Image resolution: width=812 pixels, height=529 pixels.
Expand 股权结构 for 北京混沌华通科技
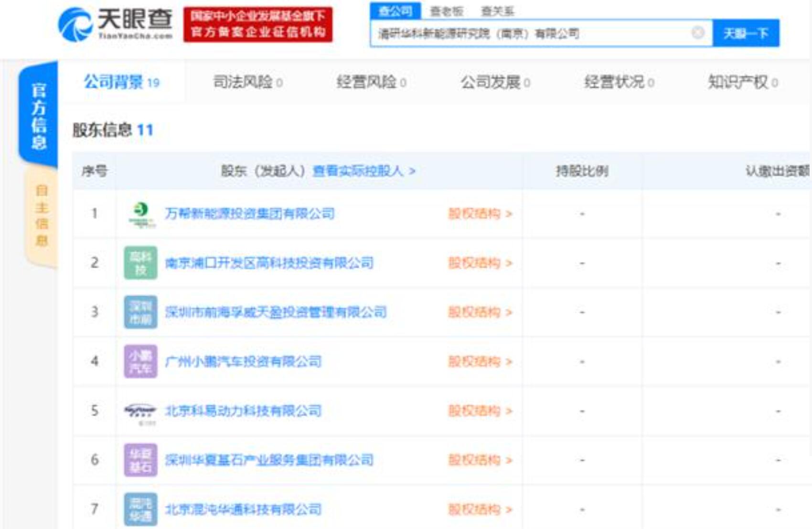pos(480,509)
